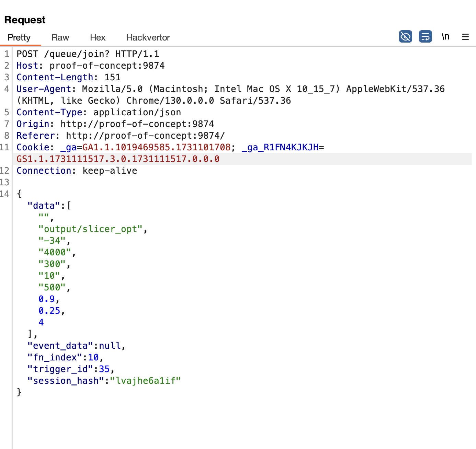Switch to the Hackvertor tab

point(148,37)
